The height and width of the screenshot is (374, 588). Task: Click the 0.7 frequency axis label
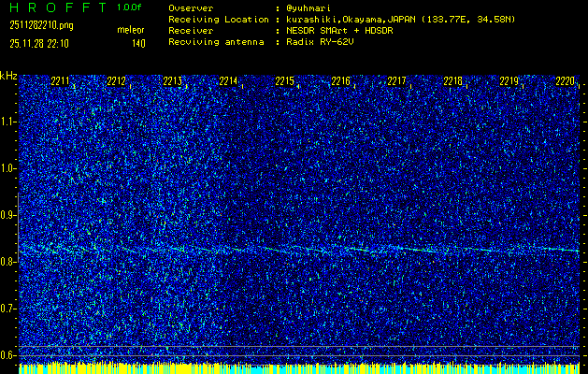(8, 309)
